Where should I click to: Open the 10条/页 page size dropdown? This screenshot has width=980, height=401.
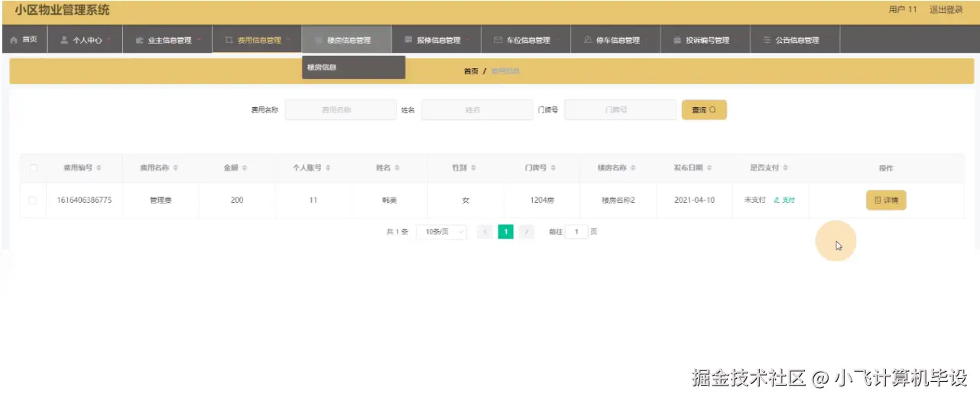(441, 231)
